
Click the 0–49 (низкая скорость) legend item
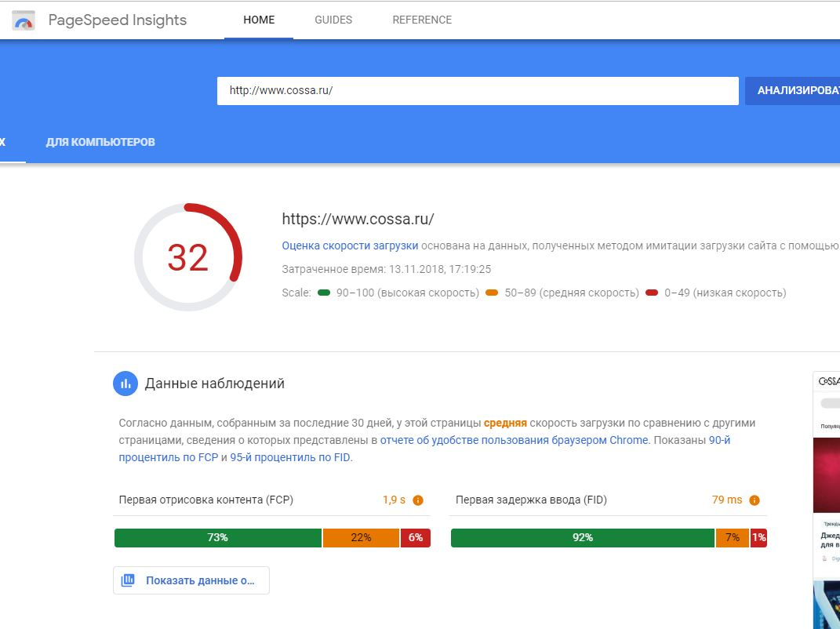716,293
